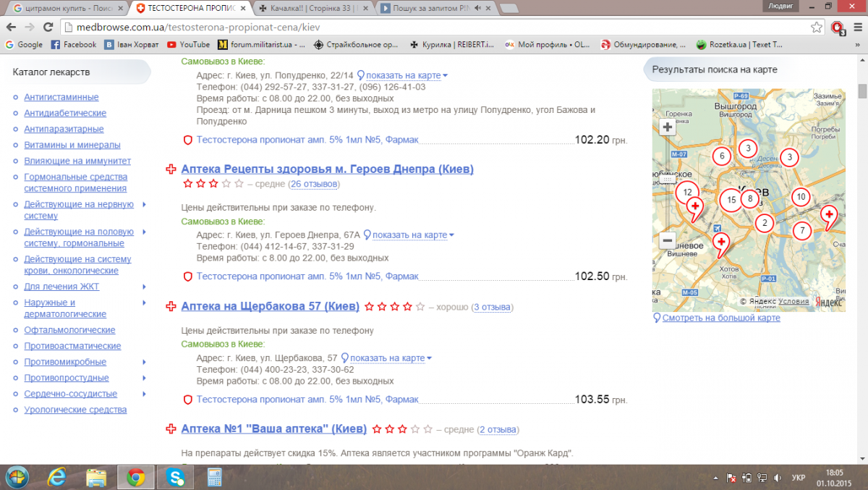Open 'Мой профиль OLX' bookmark

(x=548, y=44)
